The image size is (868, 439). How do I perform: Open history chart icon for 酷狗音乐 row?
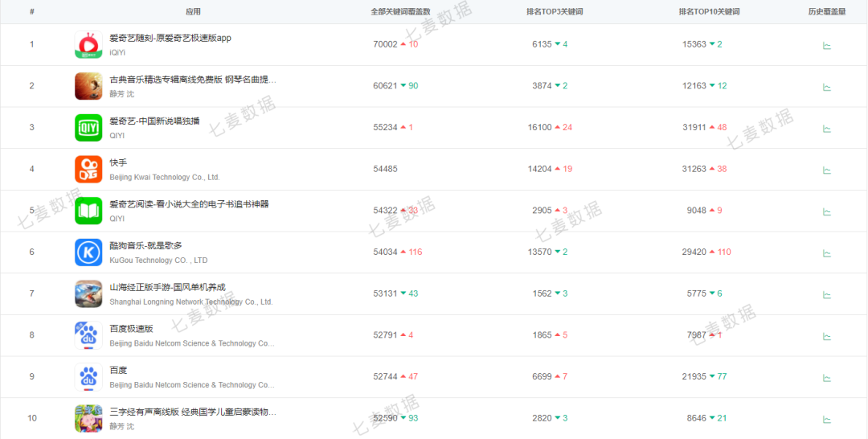point(826,253)
